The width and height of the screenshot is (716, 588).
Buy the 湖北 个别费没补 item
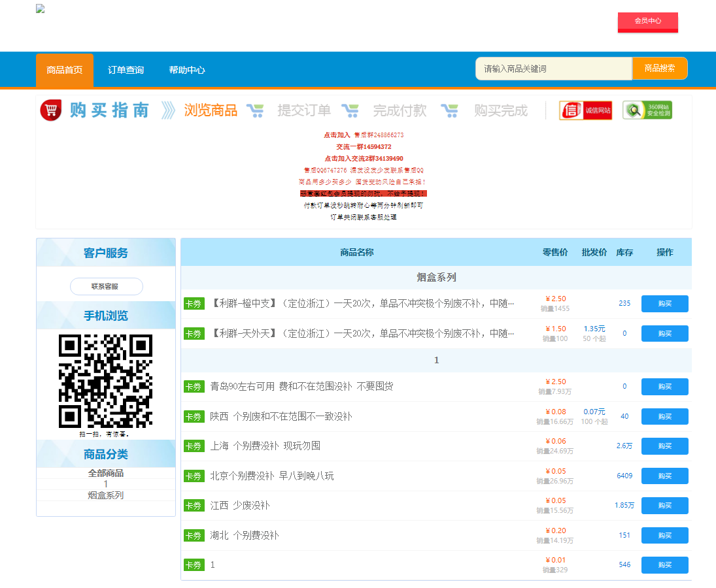(x=665, y=536)
